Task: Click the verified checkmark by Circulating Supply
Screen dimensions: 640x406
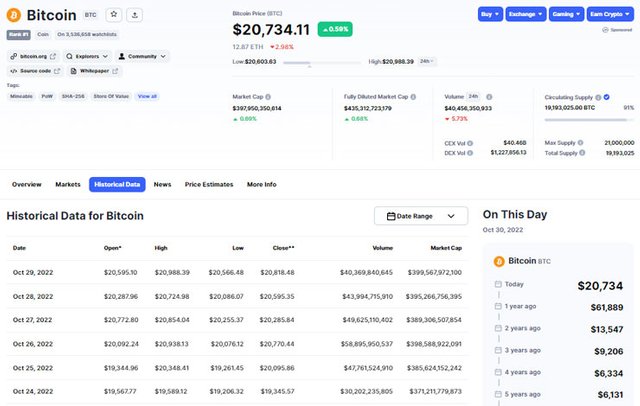Action: [x=607, y=97]
